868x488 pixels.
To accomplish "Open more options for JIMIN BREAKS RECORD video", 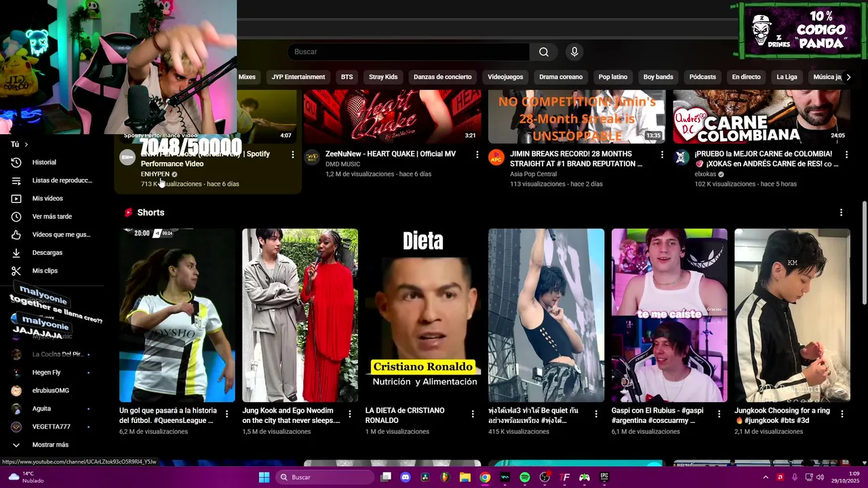I will click(663, 155).
